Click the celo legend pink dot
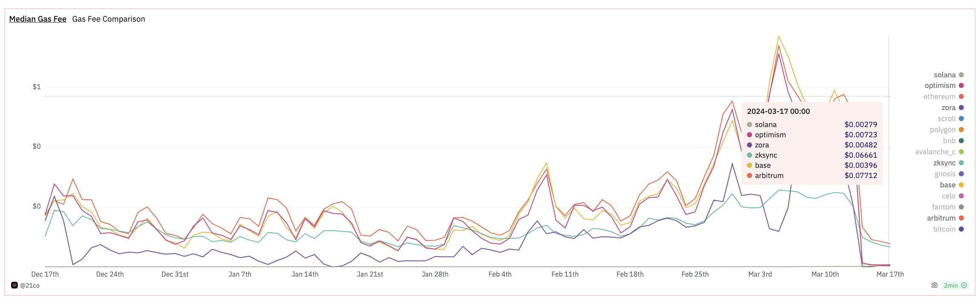This screenshot has height=300, width=980. pos(961,196)
